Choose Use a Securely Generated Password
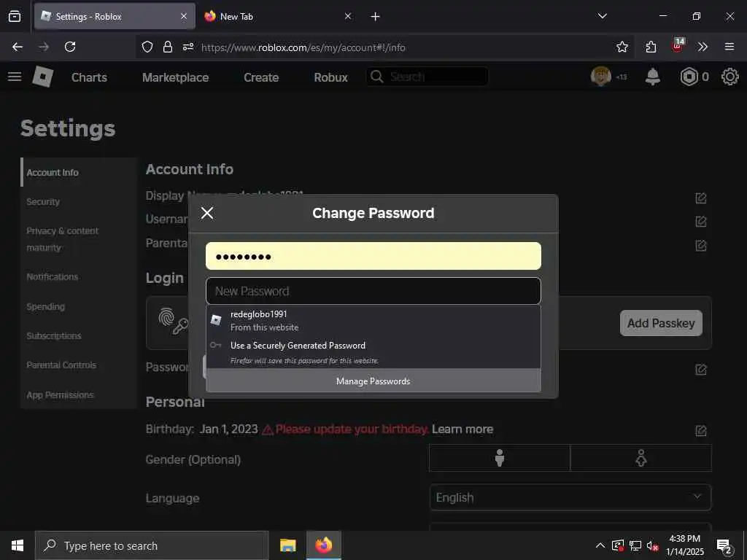This screenshot has width=747, height=560. (x=373, y=352)
